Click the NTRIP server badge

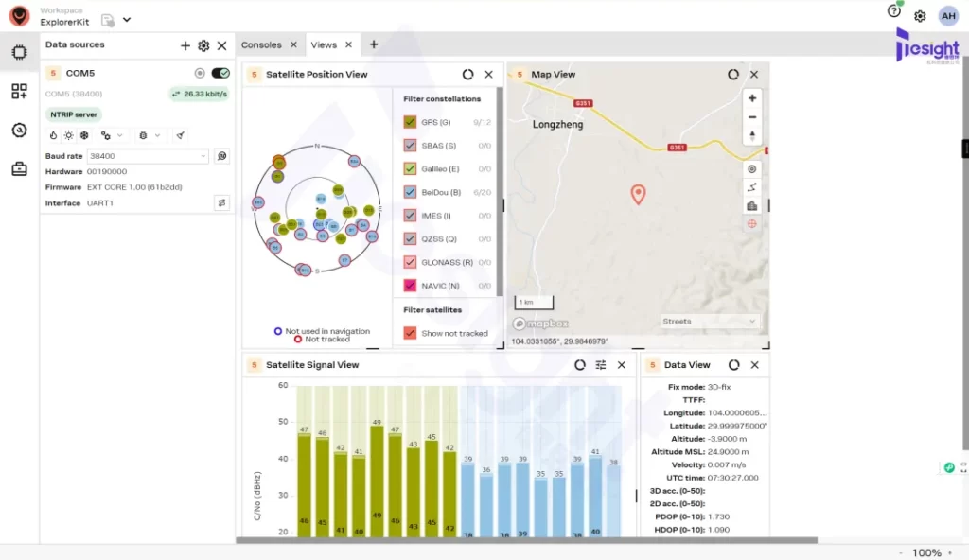pos(74,114)
